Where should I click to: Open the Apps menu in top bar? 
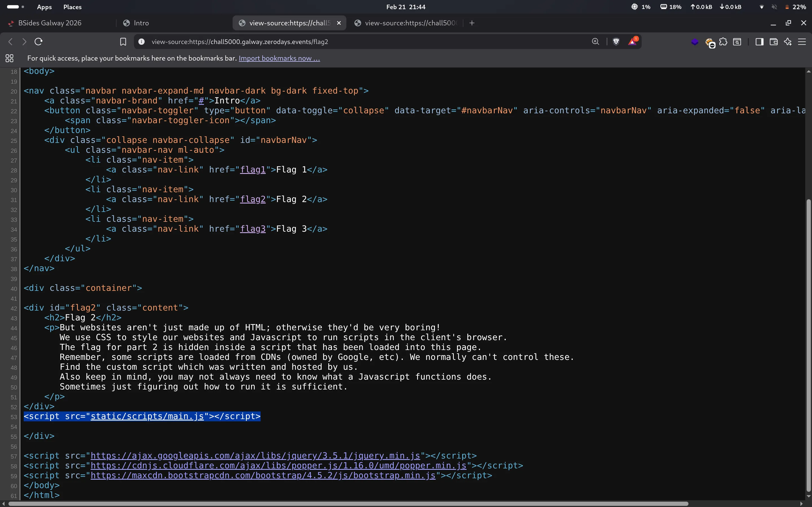click(x=44, y=7)
